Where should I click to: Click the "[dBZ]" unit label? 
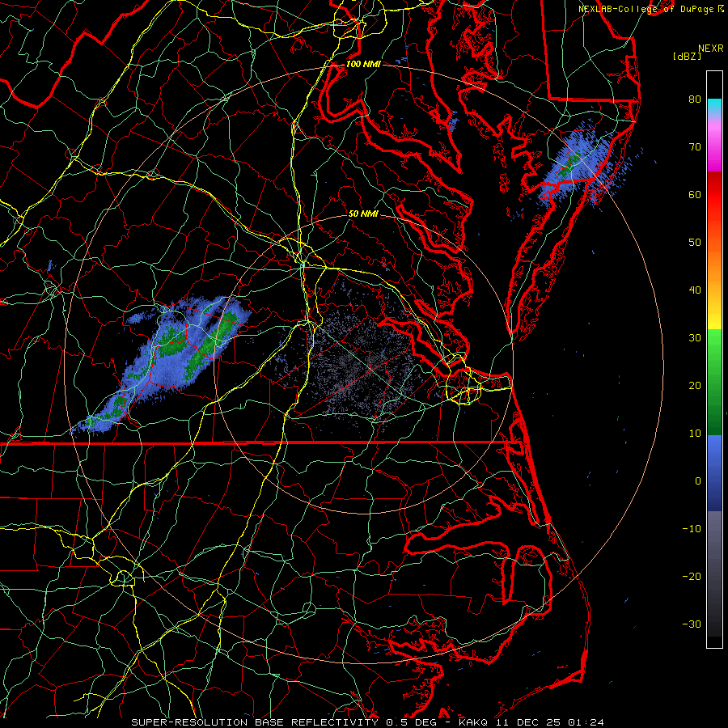coord(687,57)
